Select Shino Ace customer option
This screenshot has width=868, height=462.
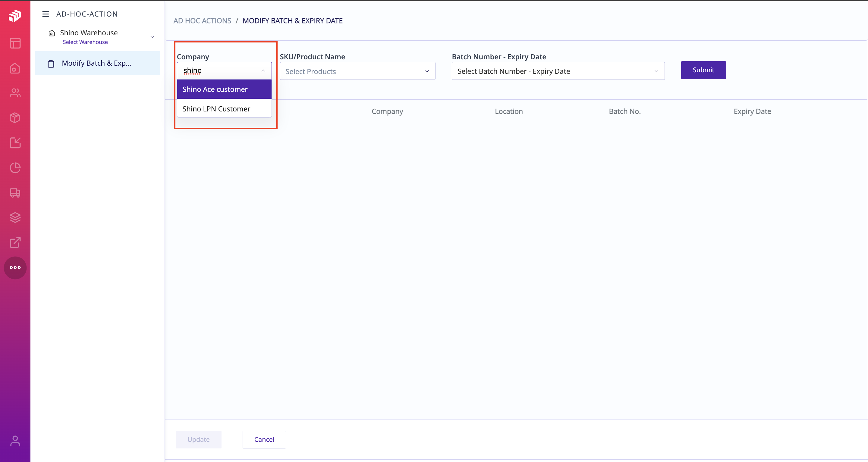click(x=224, y=89)
